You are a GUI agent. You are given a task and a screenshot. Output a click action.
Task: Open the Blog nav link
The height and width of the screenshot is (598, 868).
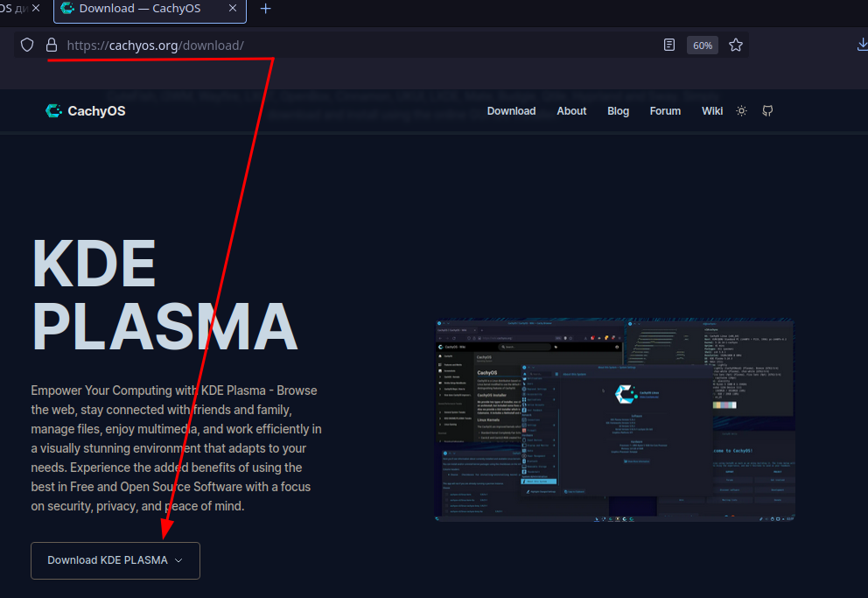tap(618, 110)
